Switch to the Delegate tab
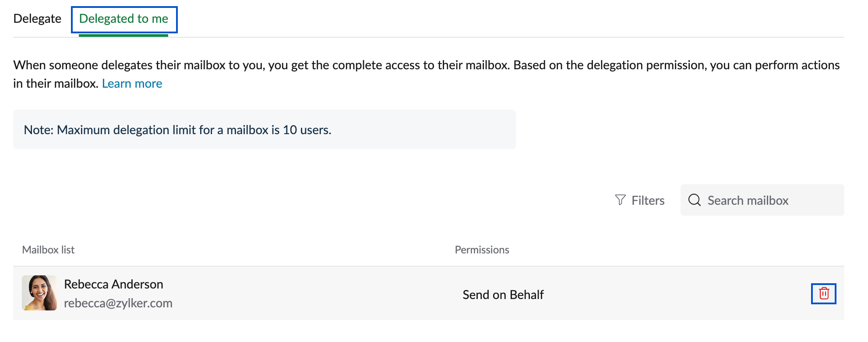 pyautogui.click(x=37, y=19)
